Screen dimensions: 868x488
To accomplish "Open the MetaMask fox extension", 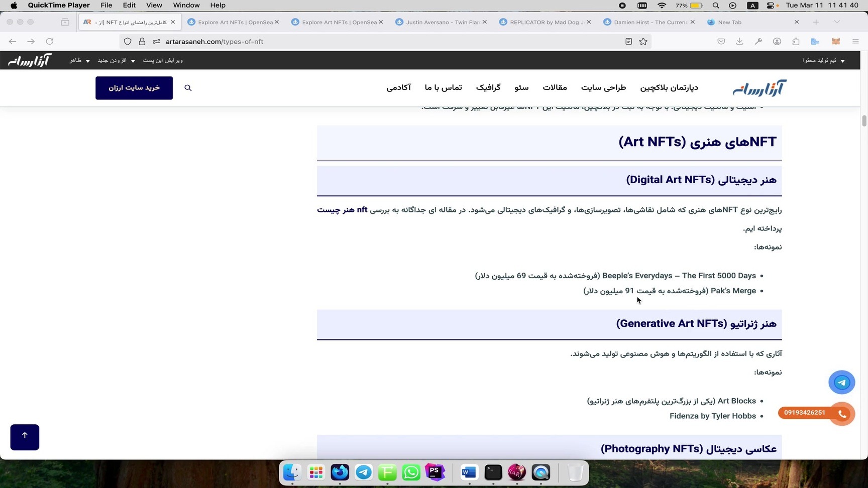I will [x=836, y=42].
